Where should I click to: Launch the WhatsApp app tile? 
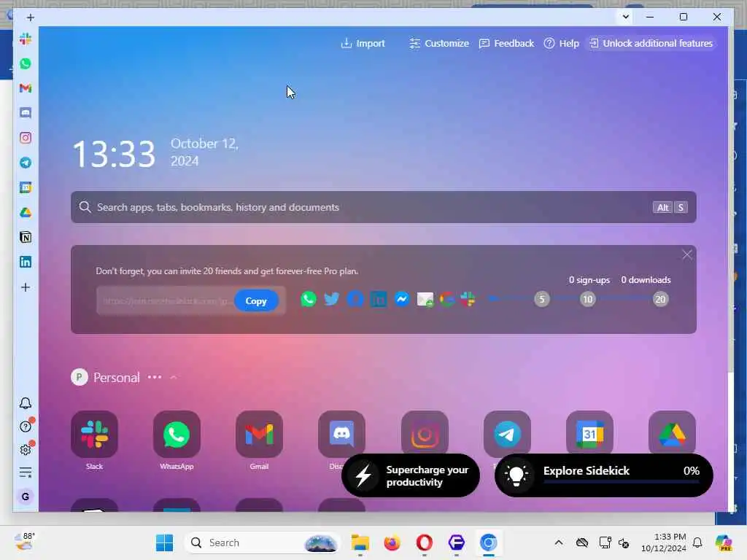point(177,435)
